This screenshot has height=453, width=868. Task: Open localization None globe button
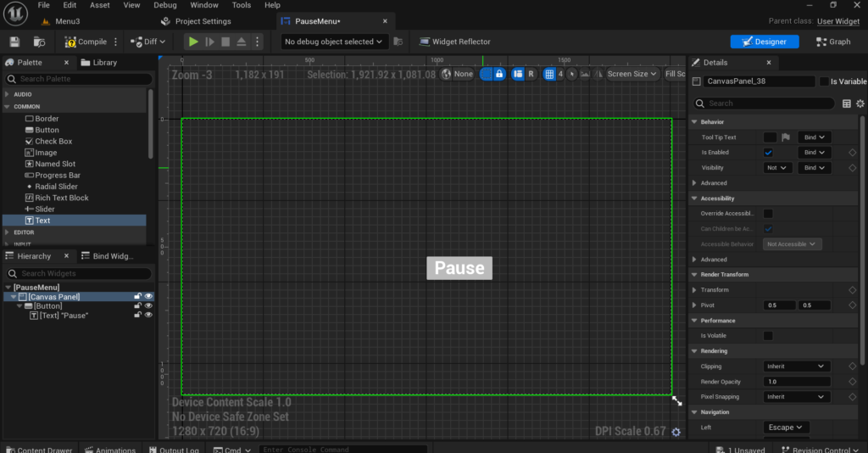pos(457,74)
